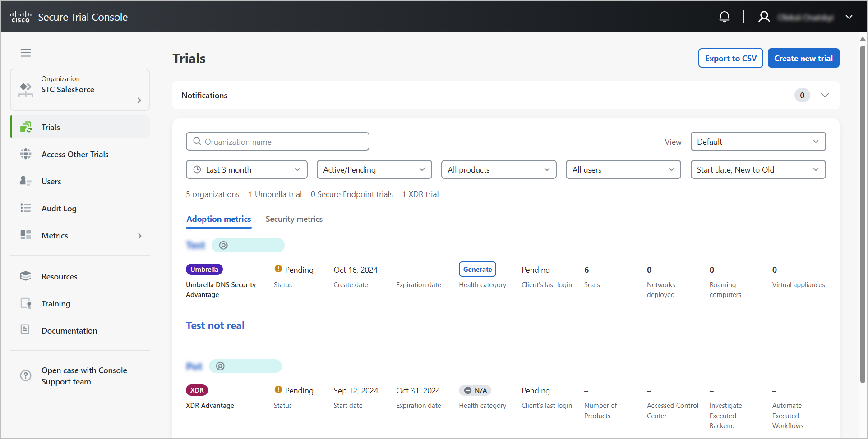This screenshot has height=439, width=868.
Task: Open the Test not real organization
Action: click(x=215, y=325)
